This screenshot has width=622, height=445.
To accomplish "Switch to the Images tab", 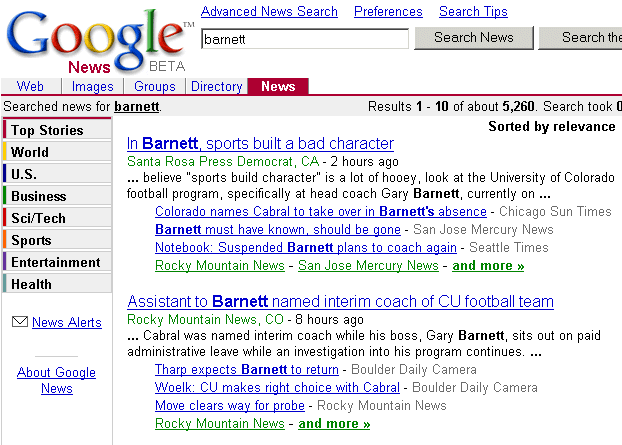I will coord(92,86).
